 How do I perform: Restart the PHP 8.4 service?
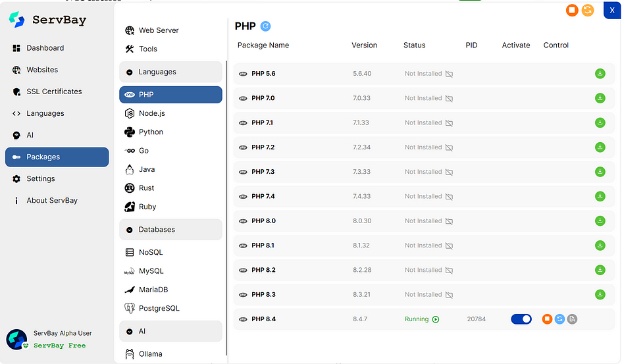[559, 319]
